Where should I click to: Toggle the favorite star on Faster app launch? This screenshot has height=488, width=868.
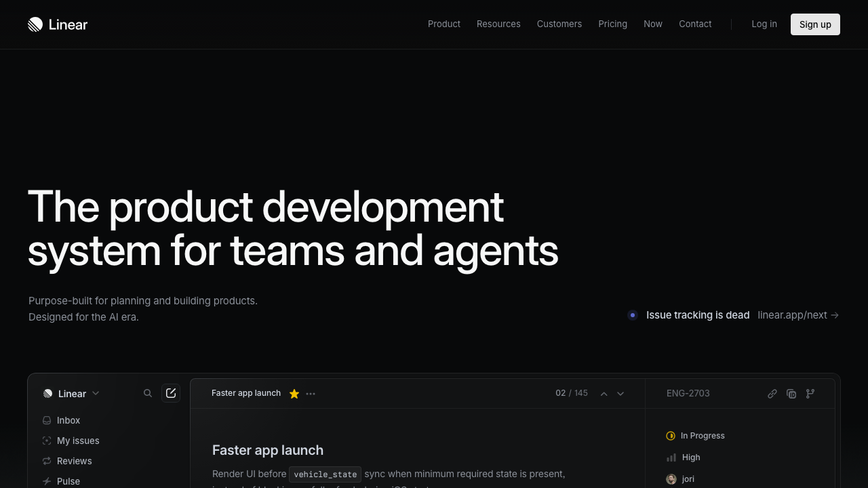click(294, 394)
